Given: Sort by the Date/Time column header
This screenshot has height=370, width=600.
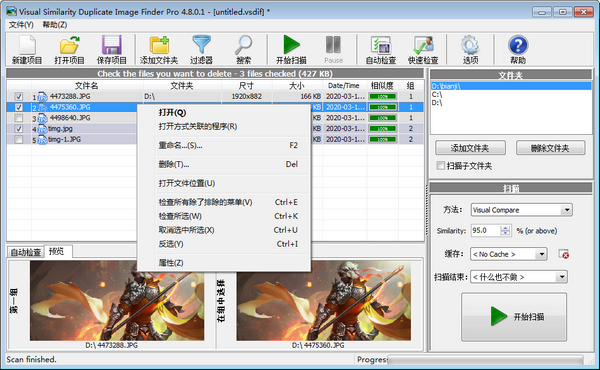Looking at the screenshot, I should point(344,86).
